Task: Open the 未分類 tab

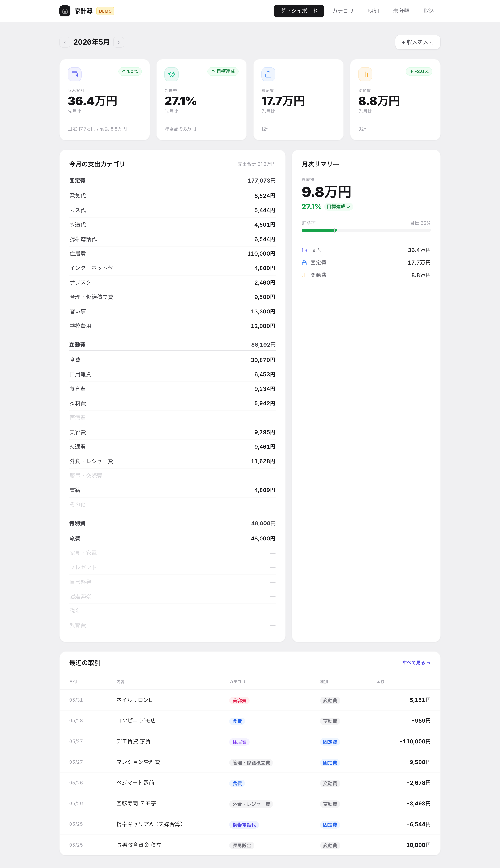Action: pos(401,11)
